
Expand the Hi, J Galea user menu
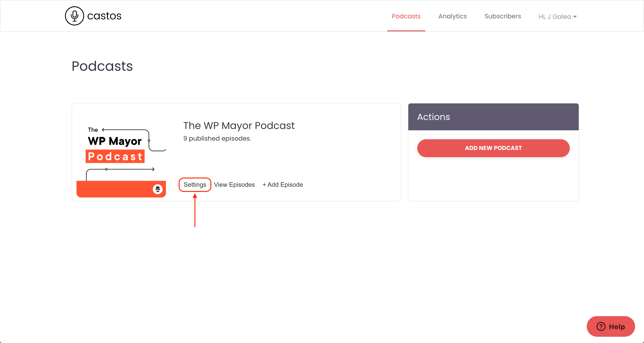click(557, 17)
